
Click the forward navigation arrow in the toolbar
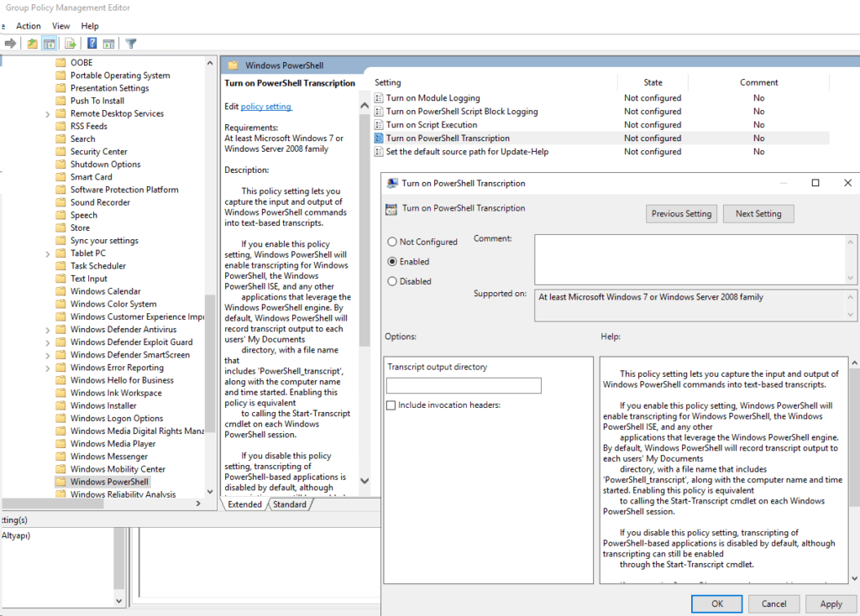point(10,43)
